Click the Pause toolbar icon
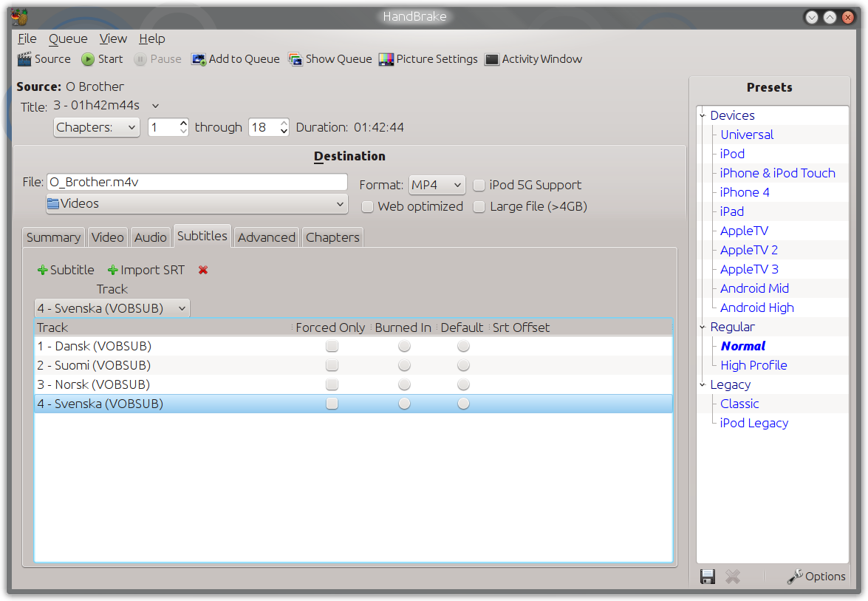 point(140,58)
